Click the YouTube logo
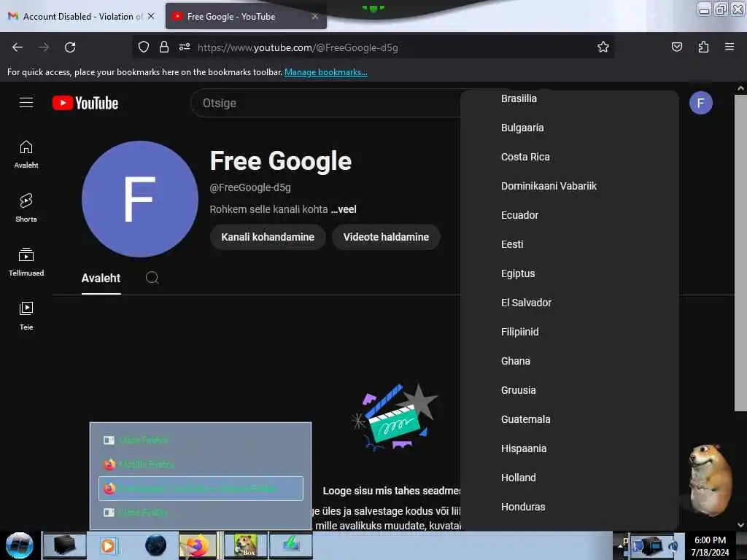The image size is (747, 560). point(85,103)
